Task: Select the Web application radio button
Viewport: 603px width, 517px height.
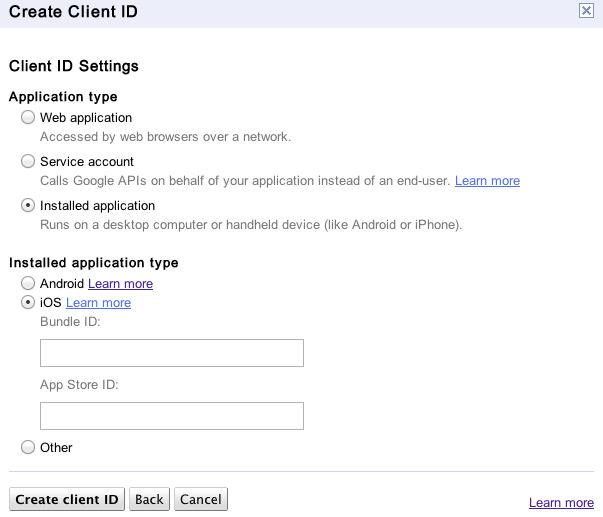Action: tap(28, 117)
